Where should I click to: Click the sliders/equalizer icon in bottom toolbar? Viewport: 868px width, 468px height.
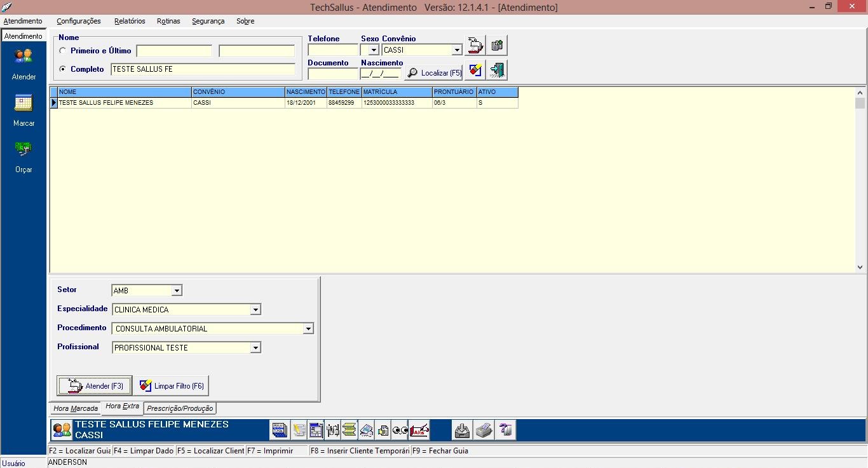[x=333, y=431]
